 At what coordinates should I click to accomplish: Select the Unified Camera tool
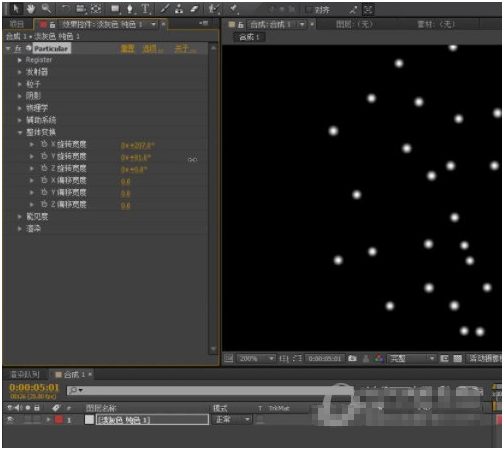81,9
